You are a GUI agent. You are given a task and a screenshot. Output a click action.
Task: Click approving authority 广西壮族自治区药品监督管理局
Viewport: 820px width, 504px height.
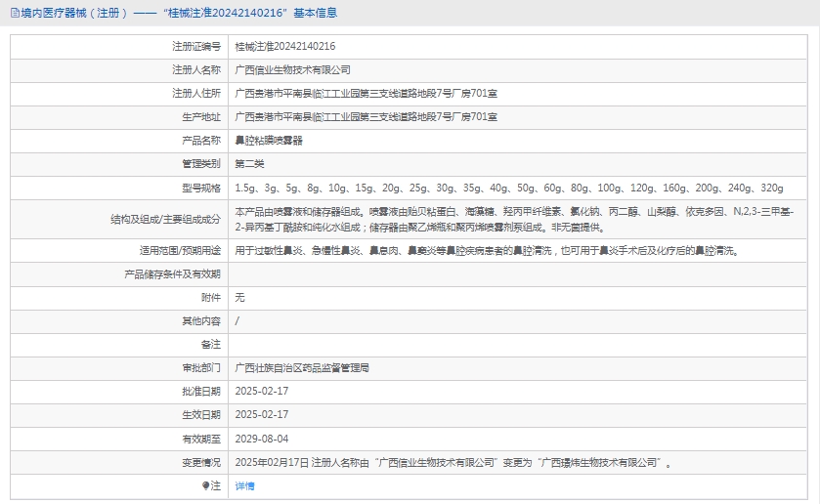tap(302, 368)
